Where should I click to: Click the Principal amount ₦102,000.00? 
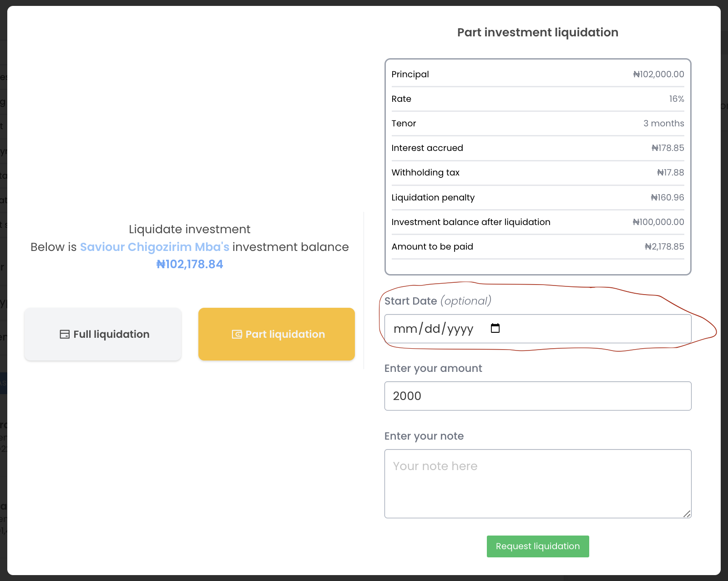click(658, 74)
